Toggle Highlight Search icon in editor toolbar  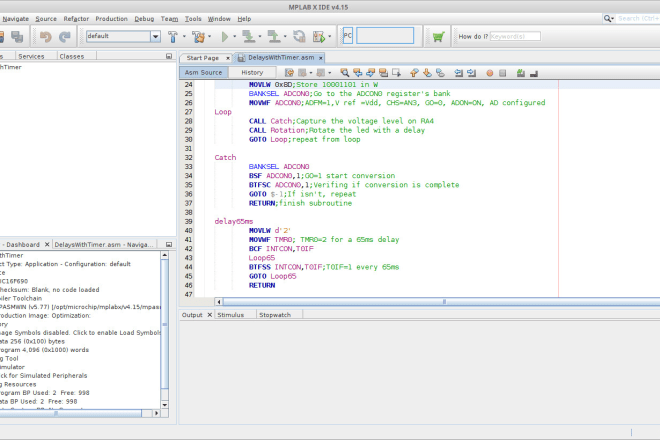coord(383,73)
